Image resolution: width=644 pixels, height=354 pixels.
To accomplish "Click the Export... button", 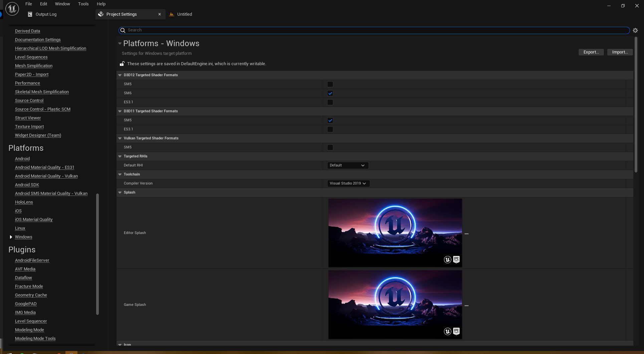I will (591, 52).
